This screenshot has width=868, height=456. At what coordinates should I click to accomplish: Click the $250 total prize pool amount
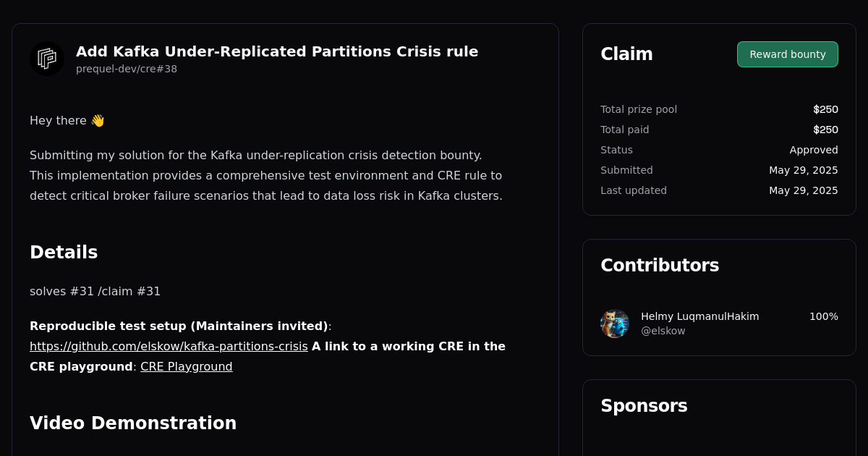click(x=825, y=109)
